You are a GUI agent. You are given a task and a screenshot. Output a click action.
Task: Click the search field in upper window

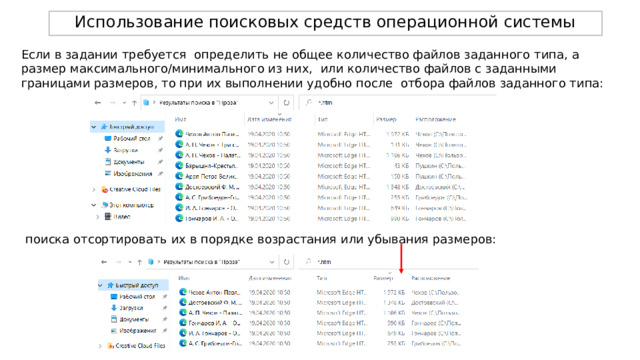(x=398, y=103)
